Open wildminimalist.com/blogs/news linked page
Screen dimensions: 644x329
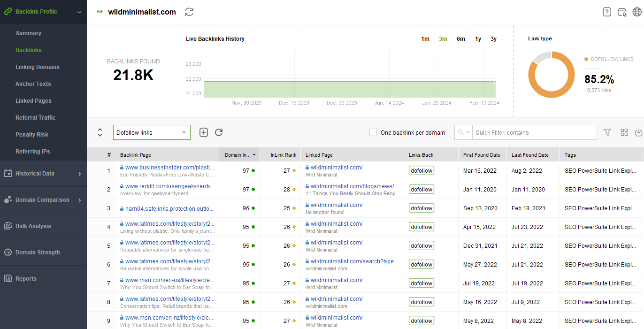[354, 186]
